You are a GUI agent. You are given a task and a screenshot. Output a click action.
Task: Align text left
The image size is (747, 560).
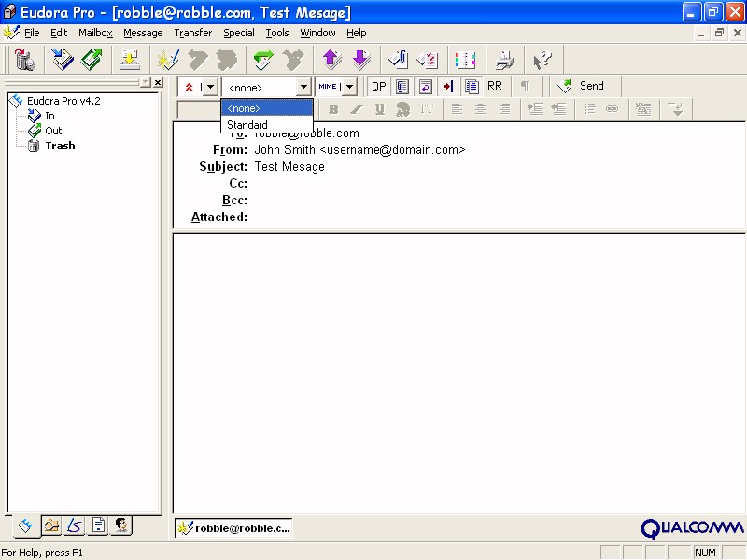pyautogui.click(x=457, y=109)
